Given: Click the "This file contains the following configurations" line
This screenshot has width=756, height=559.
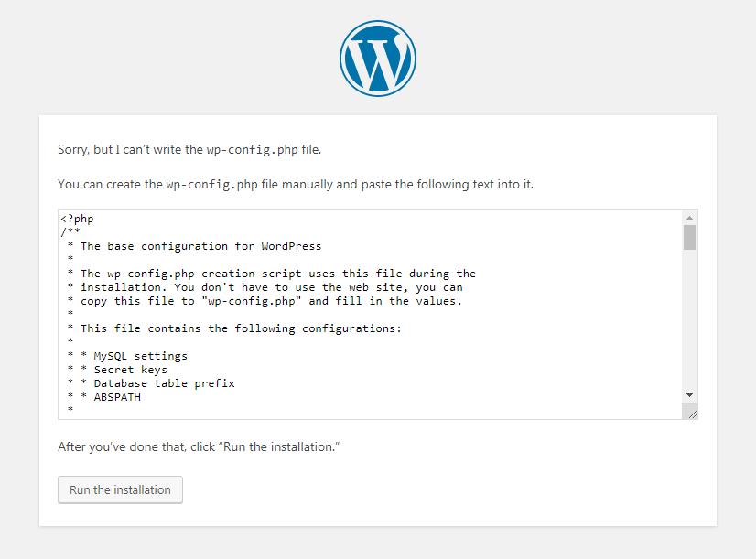Looking at the screenshot, I should (241, 328).
